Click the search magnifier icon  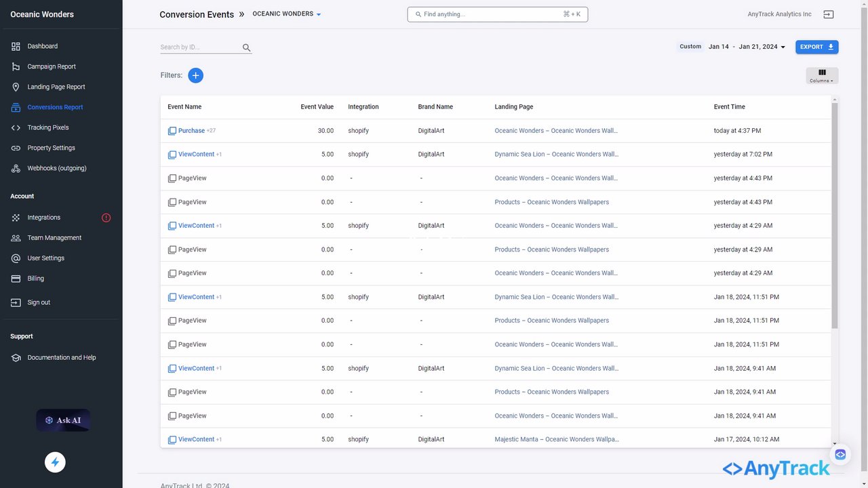(247, 48)
